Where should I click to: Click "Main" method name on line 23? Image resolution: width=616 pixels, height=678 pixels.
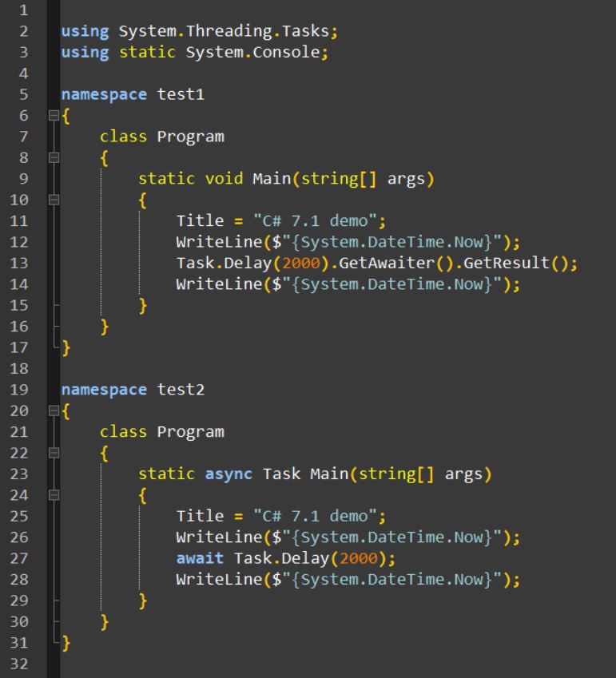point(329,474)
